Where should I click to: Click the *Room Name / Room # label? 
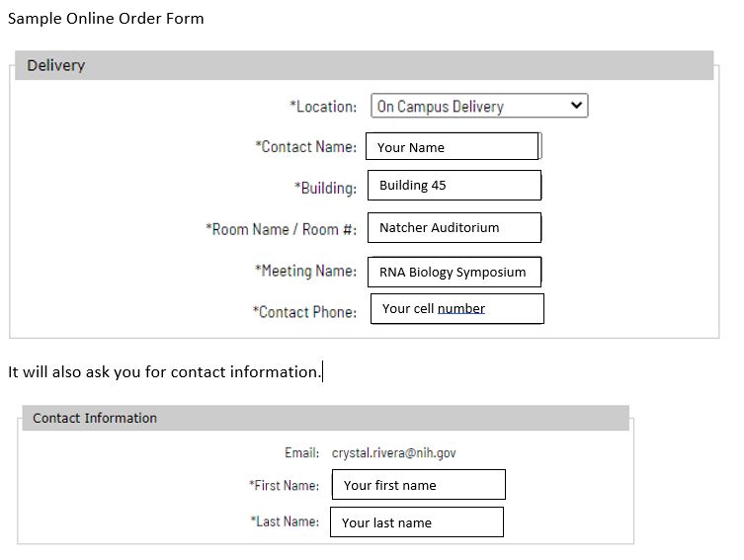click(x=281, y=229)
